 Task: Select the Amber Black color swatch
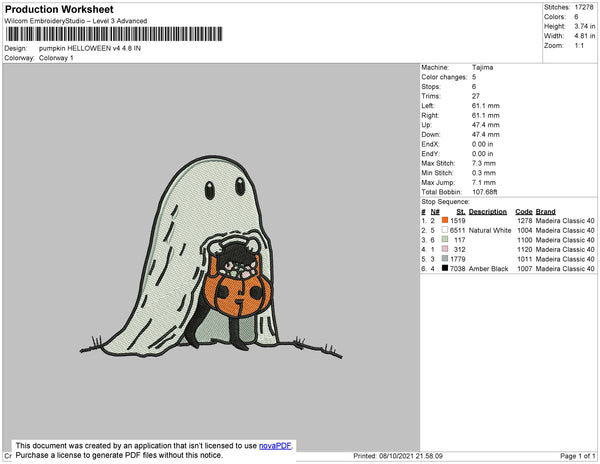coord(445,268)
